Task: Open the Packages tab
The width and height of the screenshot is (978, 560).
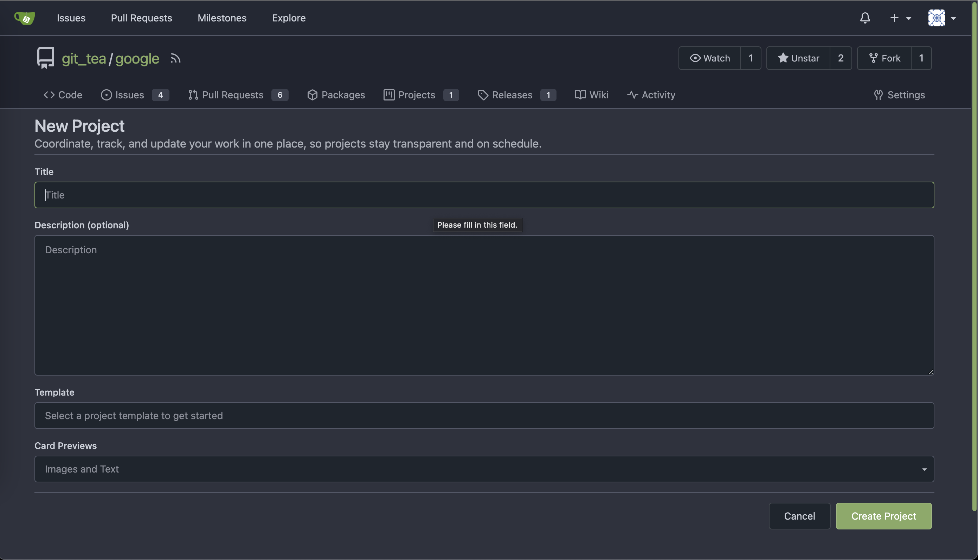Action: click(x=336, y=95)
